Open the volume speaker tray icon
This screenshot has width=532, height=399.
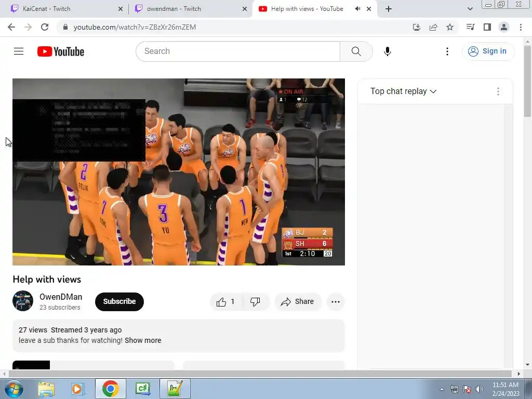click(480, 389)
